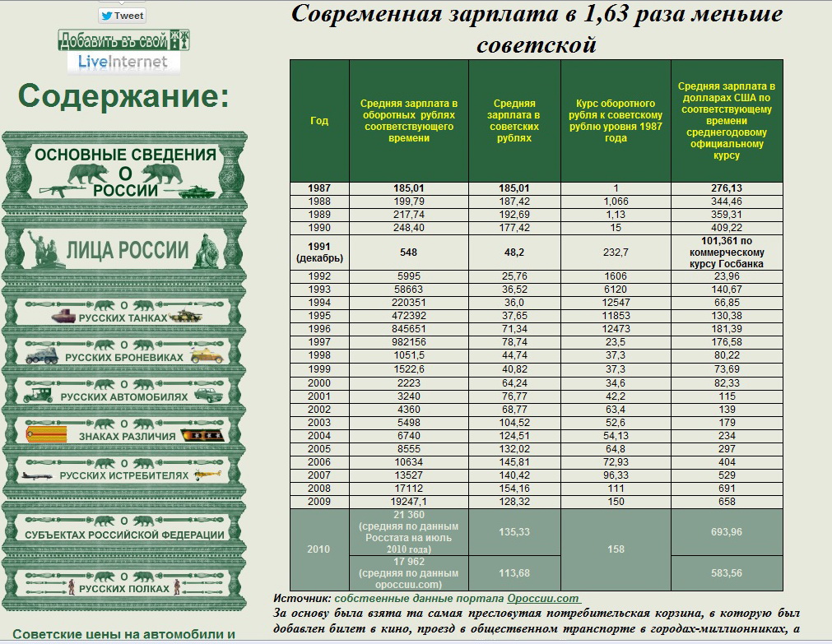Viewport: 832px width, 644px height.
Task: Click the green jeep icon right of Русских автомобилях
Action: tap(208, 395)
